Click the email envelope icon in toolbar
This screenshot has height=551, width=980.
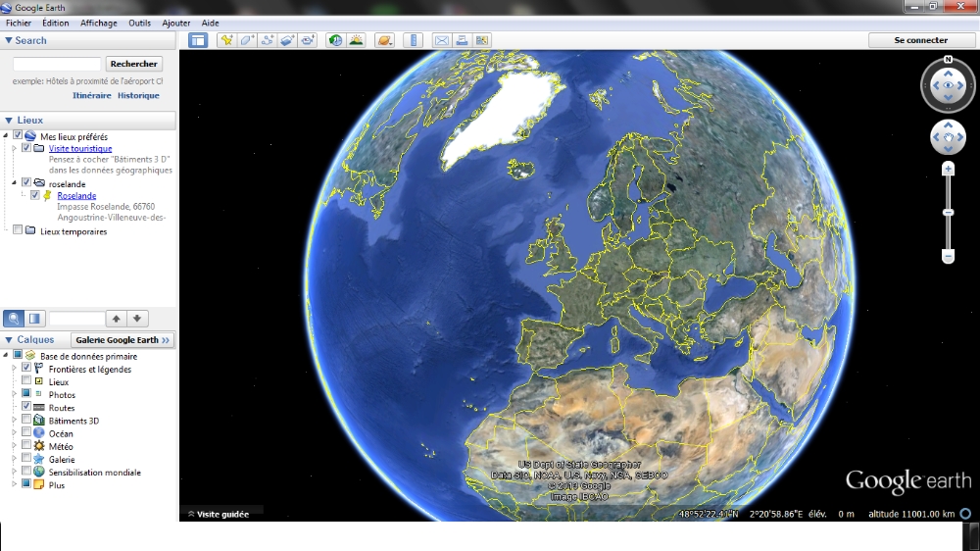(441, 40)
